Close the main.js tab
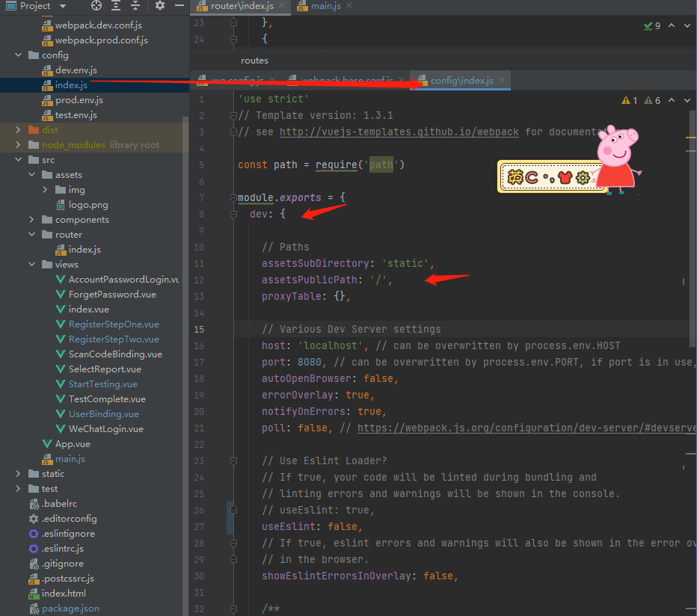Viewport: 697px width, 616px height. (x=349, y=6)
